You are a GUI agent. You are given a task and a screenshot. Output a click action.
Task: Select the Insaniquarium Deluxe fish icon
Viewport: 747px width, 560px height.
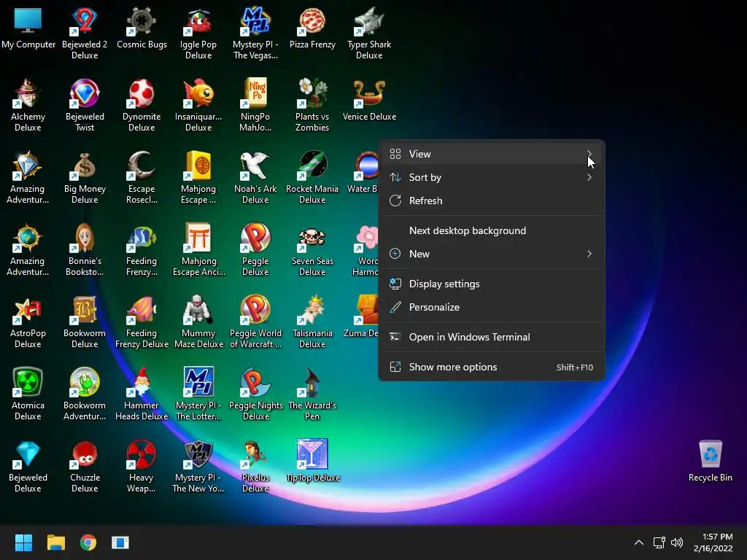(x=198, y=93)
